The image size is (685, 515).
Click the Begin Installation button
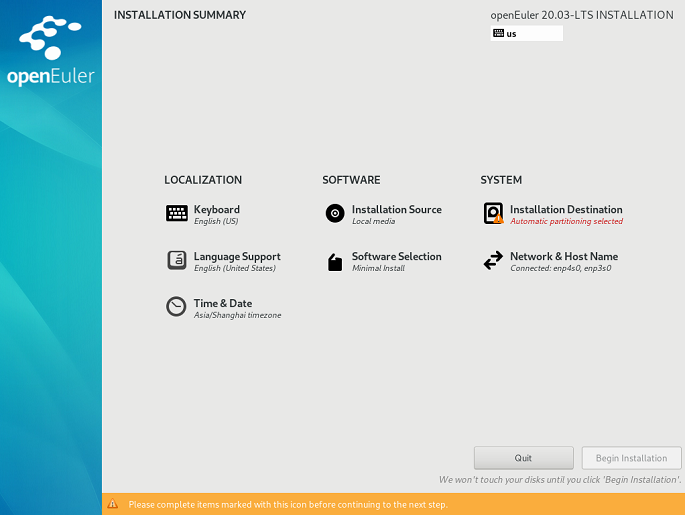tap(631, 458)
